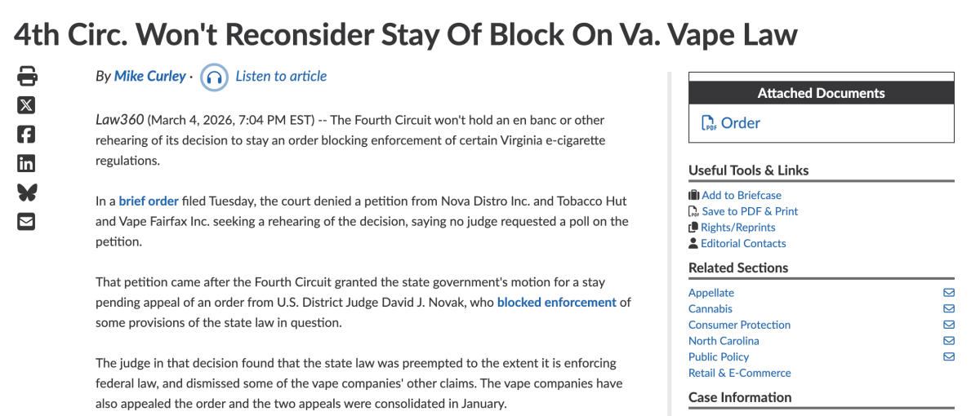
Task: Open the 'brief order' link
Action: pyautogui.click(x=149, y=201)
